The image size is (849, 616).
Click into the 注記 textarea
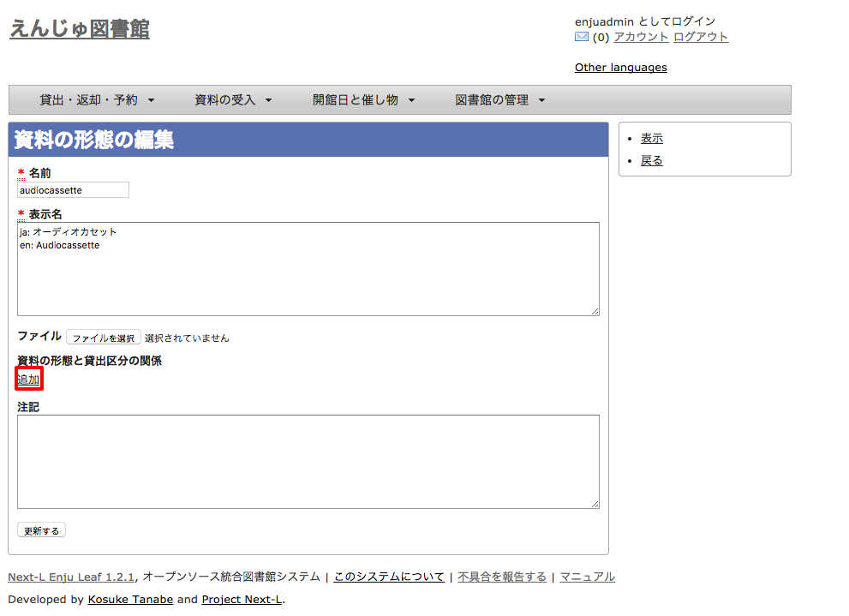tap(308, 462)
